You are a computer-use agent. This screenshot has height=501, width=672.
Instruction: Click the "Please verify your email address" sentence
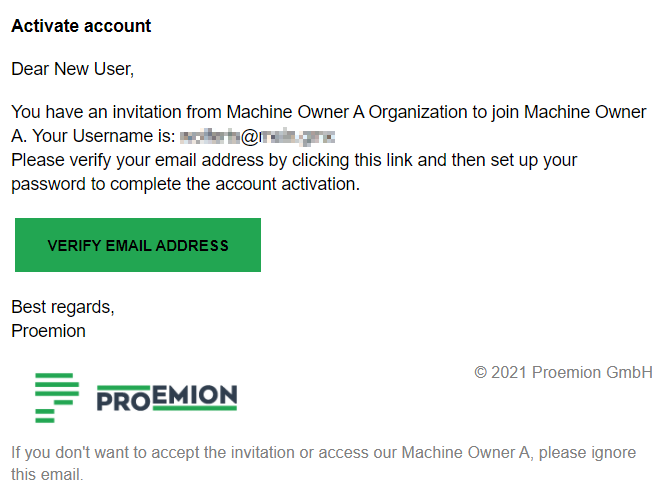click(x=136, y=160)
